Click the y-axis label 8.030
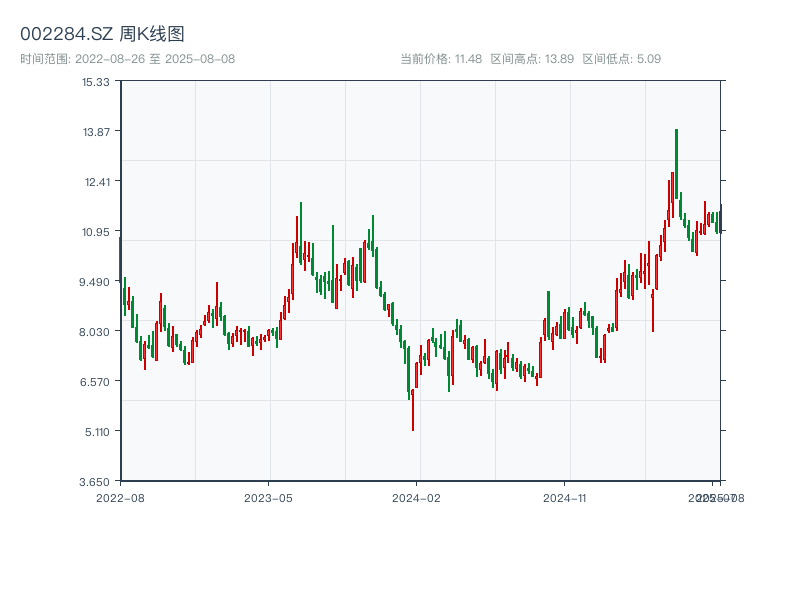Image resolution: width=800 pixels, height=600 pixels. point(94,332)
